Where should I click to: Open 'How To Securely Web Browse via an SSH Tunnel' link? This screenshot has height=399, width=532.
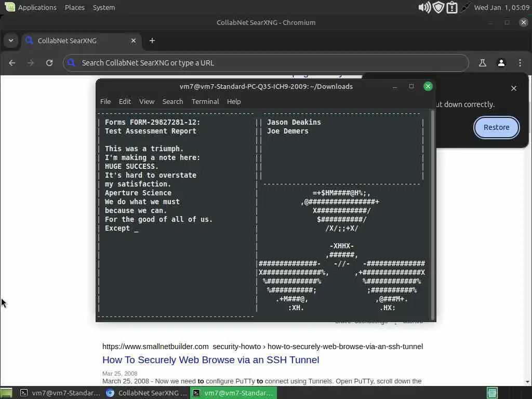[x=211, y=360]
